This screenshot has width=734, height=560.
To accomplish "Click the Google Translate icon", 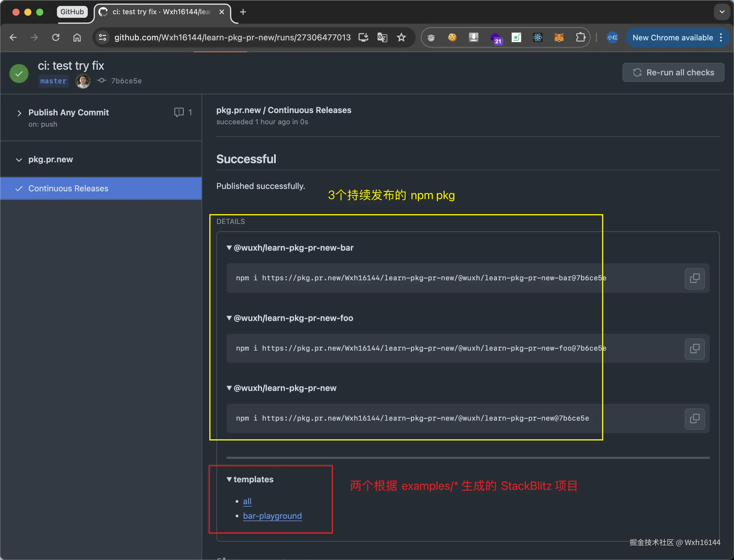I will (382, 37).
